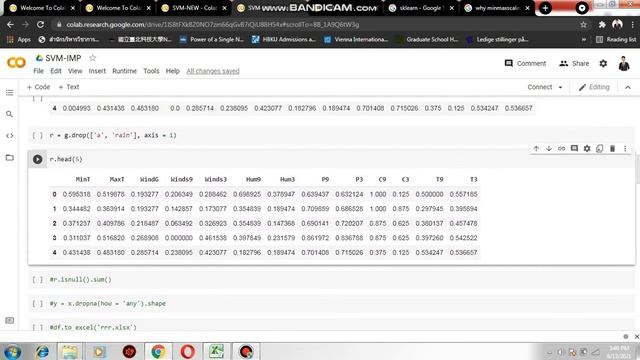The width and height of the screenshot is (640, 360).
Task: Add a comment to the cell icon
Action: (574, 149)
